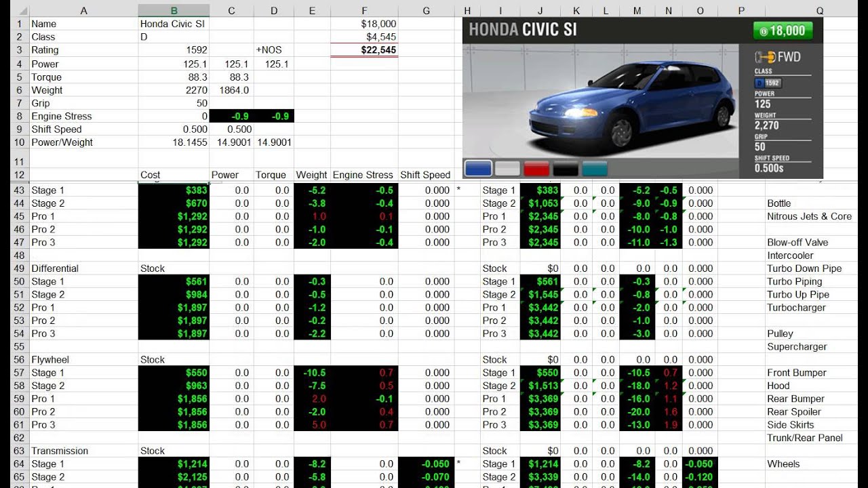Click the 'Power/Weight' label cell
868x488 pixels.
83,142
